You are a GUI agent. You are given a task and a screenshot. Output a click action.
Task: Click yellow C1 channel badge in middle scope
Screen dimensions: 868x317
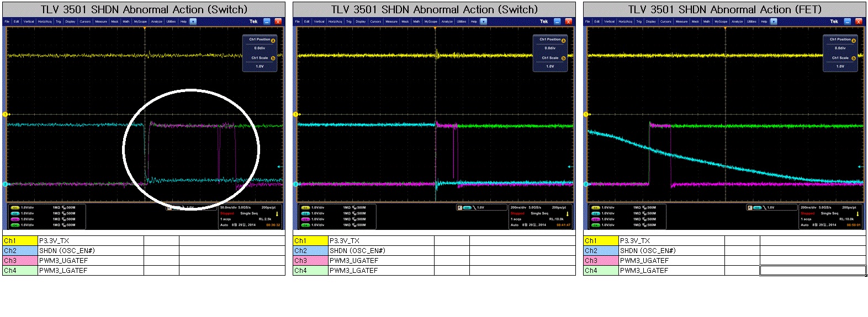pos(305,208)
